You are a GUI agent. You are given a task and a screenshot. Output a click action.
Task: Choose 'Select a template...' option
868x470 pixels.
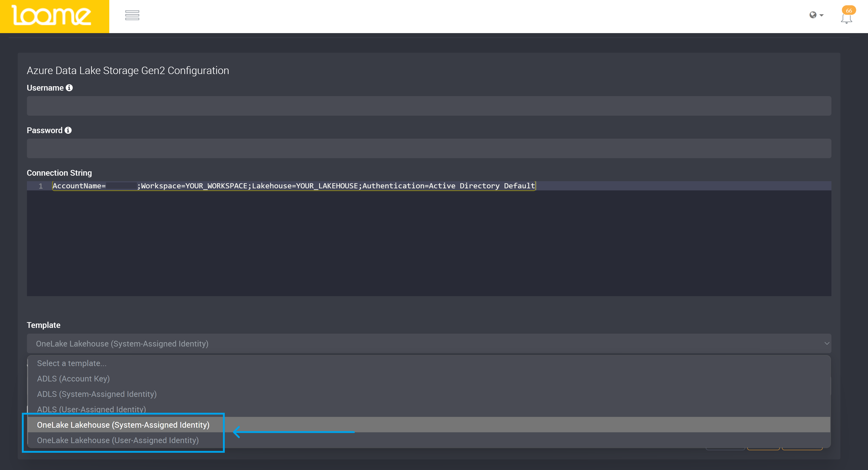click(x=429, y=363)
